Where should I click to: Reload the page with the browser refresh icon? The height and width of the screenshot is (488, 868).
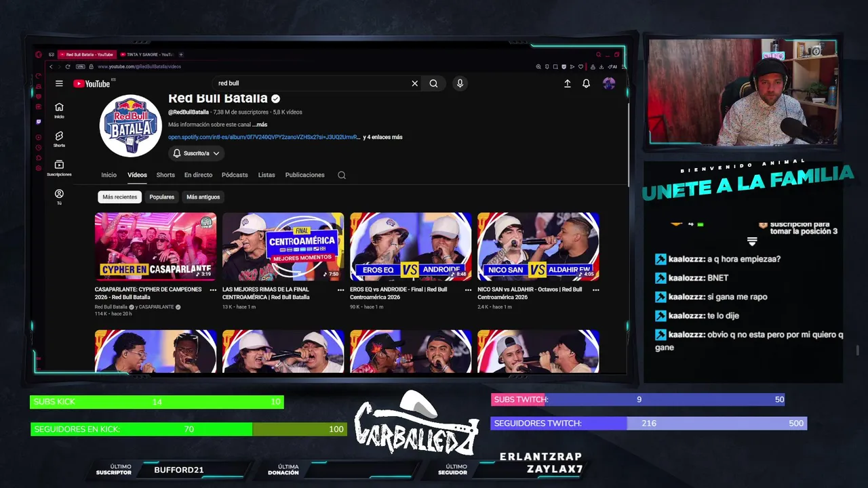pos(68,66)
